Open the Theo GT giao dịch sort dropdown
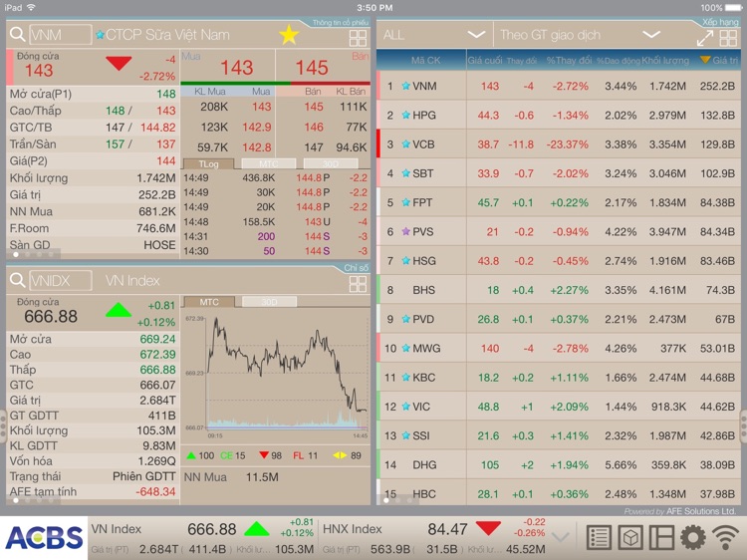 tap(580, 35)
